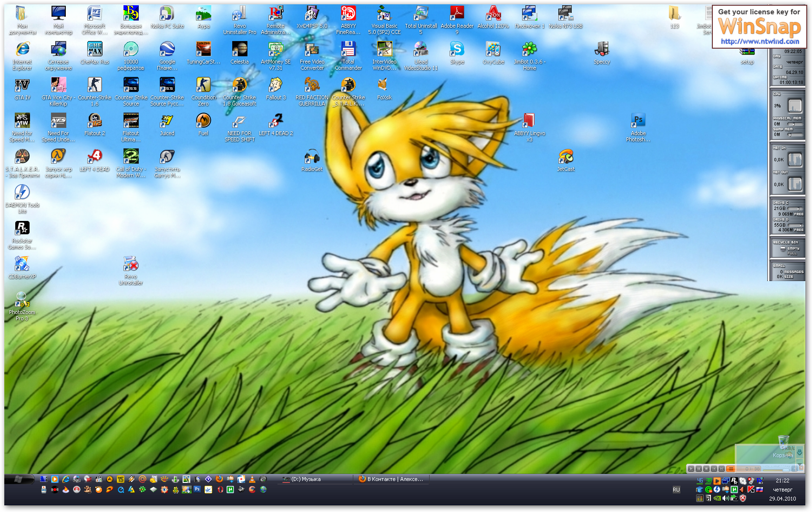Open the Windows Start button
The height and width of the screenshot is (512, 812).
pos(19,479)
